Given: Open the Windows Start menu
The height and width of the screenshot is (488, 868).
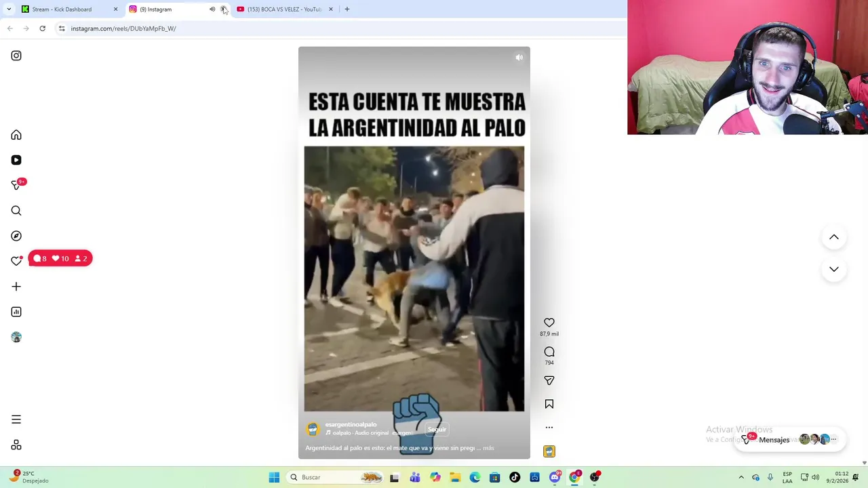Looking at the screenshot, I should pyautogui.click(x=274, y=477).
